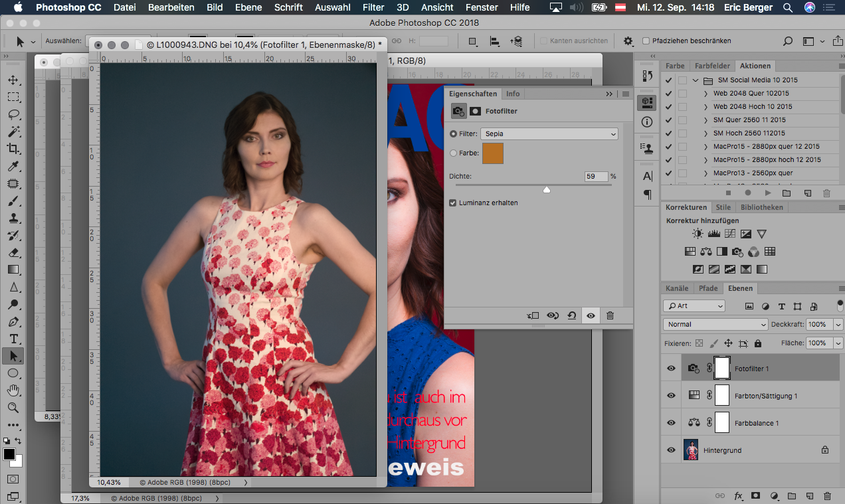
Task: Expand the SM Hoch 2560 112015 action
Action: click(706, 133)
